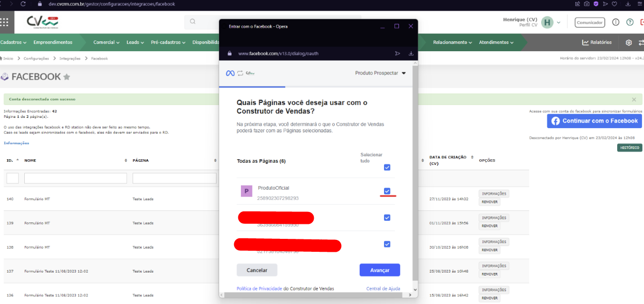Click the Opera snapshot camera icon
The height and width of the screenshot is (304, 644).
click(587, 4)
